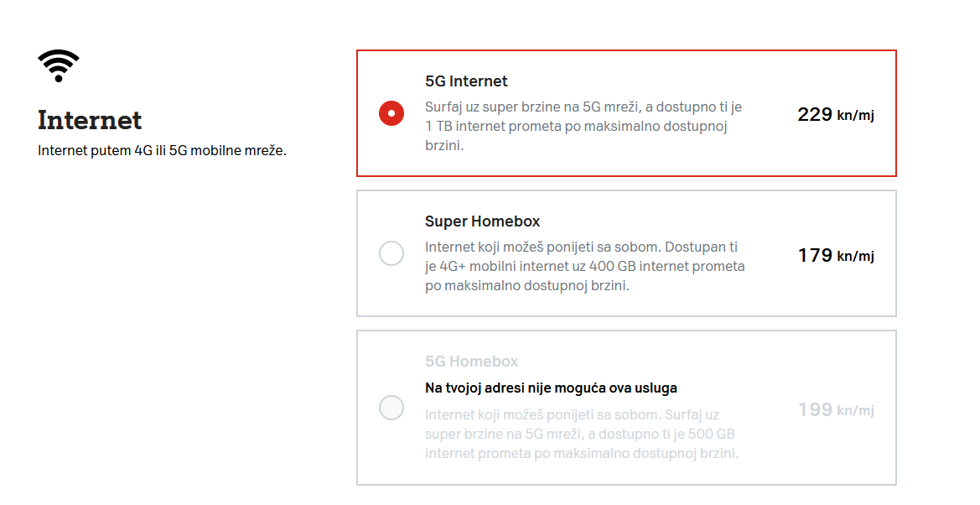Click the Super Homebox plan title
This screenshot has width=980, height=505.
[x=482, y=221]
